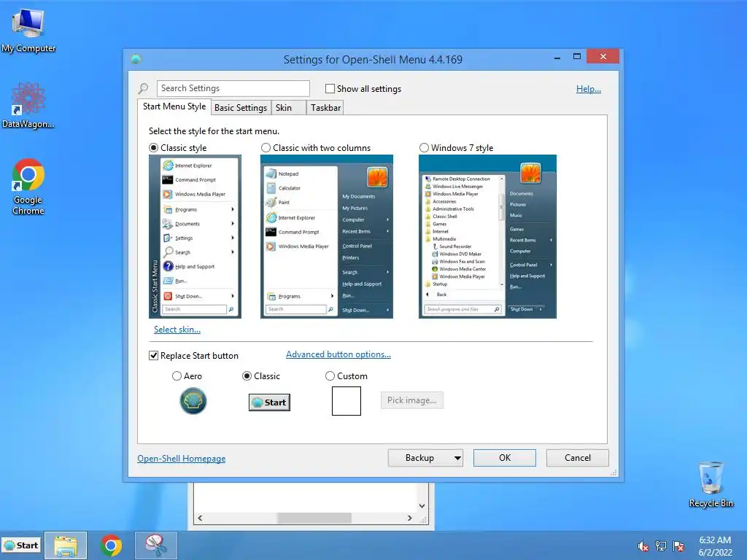
Task: Open the Skin tab
Action: [287, 108]
